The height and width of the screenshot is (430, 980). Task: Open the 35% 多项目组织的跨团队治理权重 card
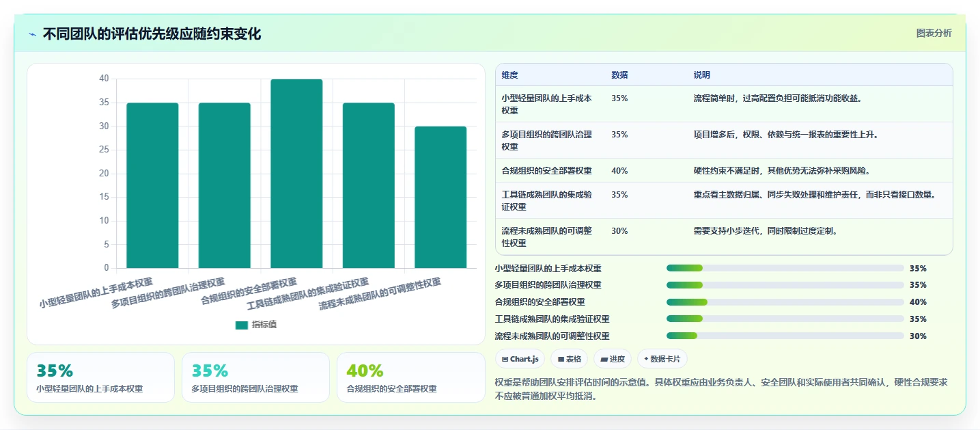click(x=255, y=377)
